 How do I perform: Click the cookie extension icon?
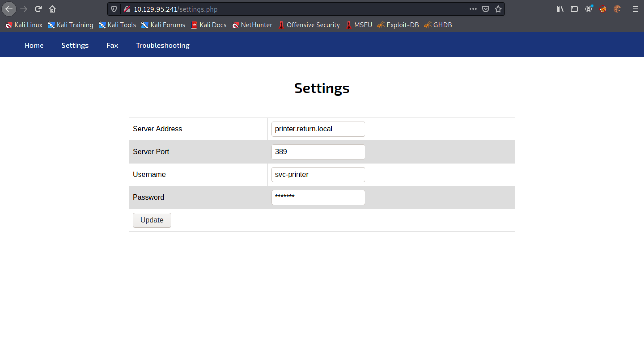tap(617, 9)
